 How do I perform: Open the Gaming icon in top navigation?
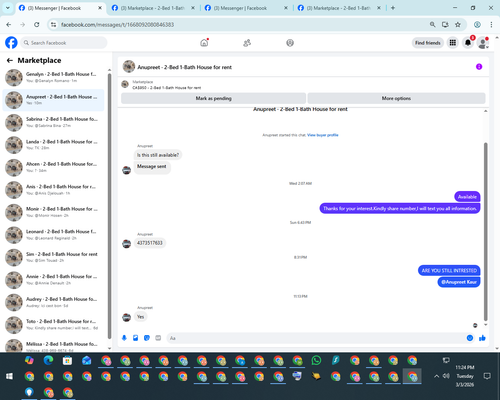coord(290,43)
